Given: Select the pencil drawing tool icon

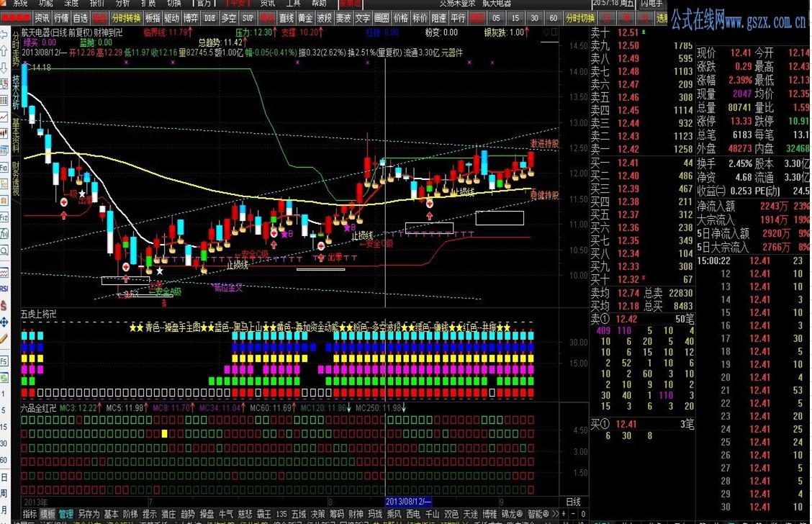Looking at the screenshot, I should [4, 339].
